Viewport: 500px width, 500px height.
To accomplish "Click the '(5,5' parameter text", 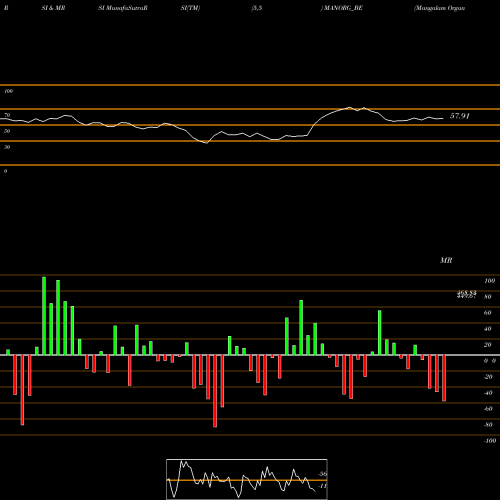I will click(257, 8).
